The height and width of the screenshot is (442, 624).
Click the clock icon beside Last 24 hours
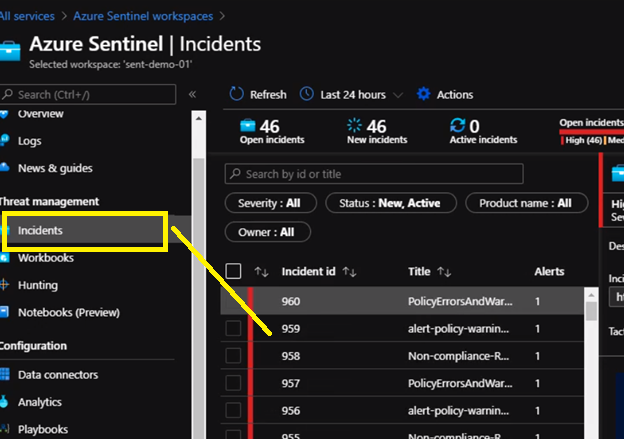[x=307, y=94]
